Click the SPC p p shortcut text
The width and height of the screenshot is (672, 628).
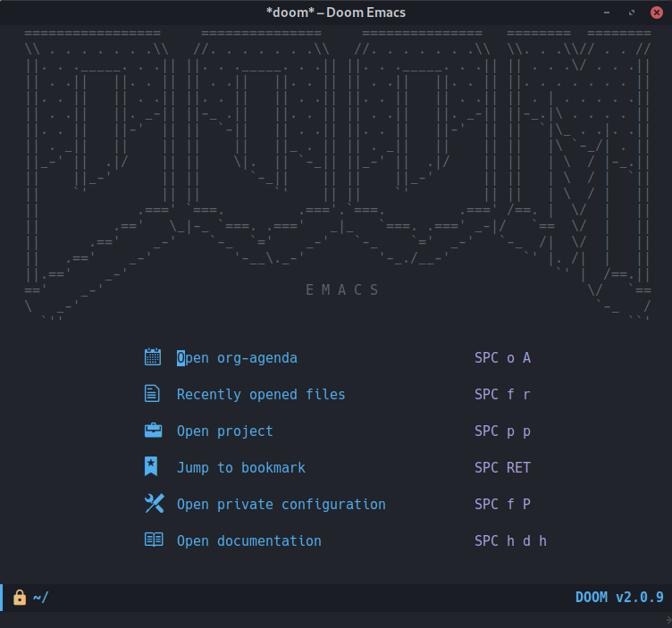coord(503,431)
